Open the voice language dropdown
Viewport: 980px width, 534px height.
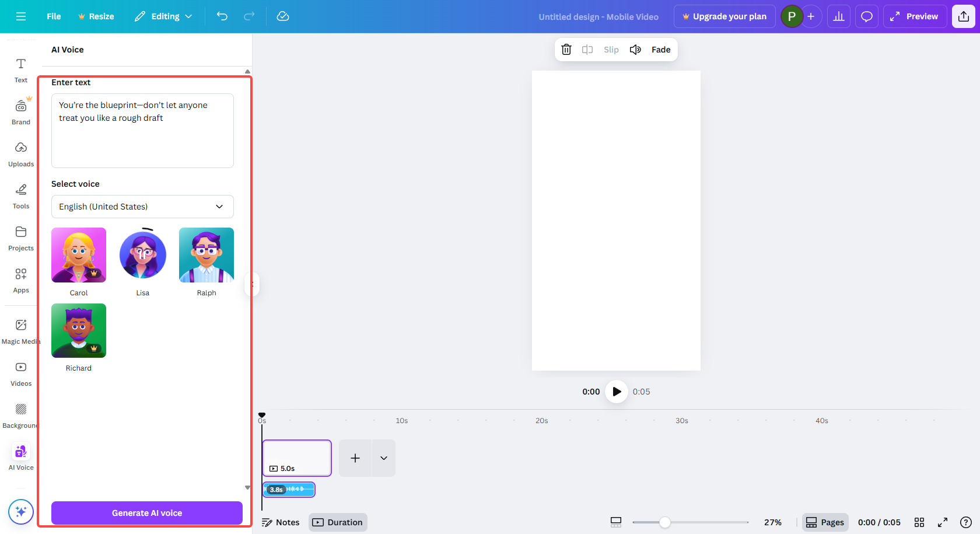point(142,207)
